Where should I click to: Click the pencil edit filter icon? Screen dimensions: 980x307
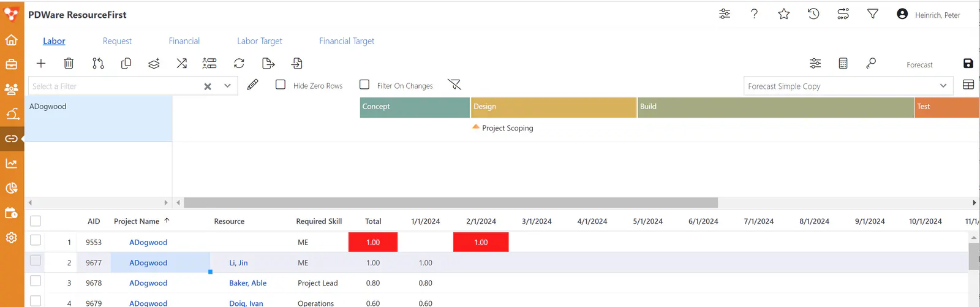tap(252, 85)
